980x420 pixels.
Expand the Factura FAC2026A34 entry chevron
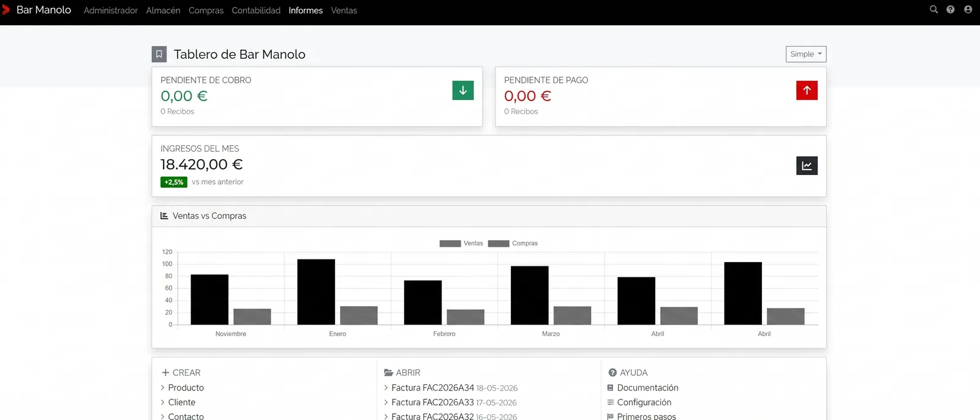tap(386, 388)
